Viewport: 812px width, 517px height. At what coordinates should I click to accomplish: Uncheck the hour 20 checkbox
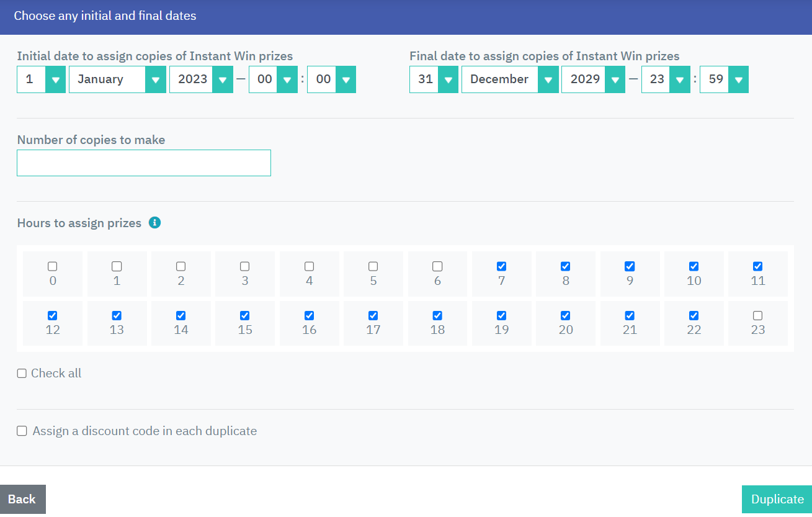tap(565, 315)
